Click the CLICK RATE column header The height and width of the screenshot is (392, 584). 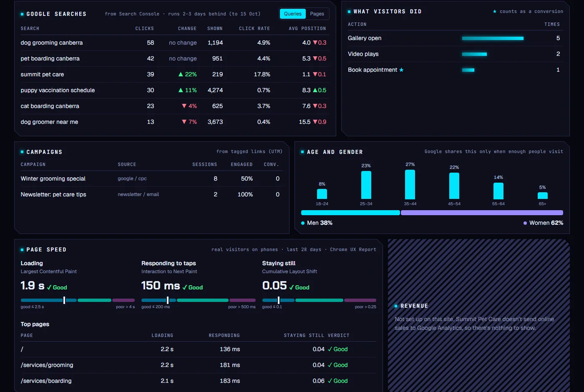(x=254, y=28)
